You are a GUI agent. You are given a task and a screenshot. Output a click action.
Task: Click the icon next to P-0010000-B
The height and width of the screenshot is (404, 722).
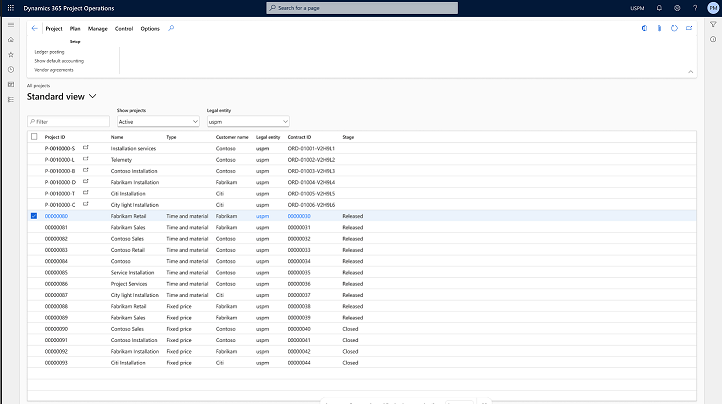point(86,170)
